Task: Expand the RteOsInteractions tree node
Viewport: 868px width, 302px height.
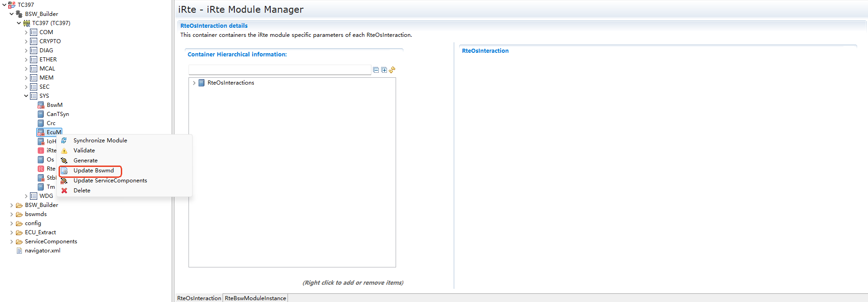Action: pyautogui.click(x=194, y=83)
